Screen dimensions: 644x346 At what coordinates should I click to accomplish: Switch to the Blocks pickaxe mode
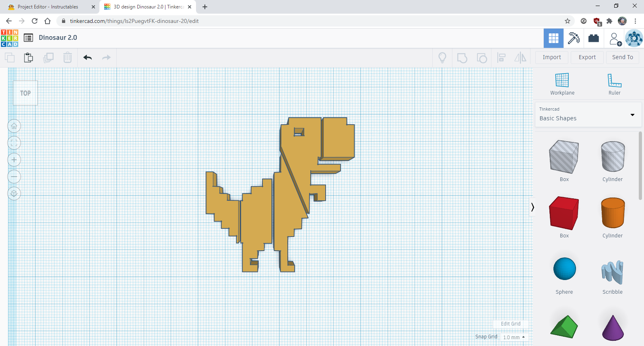[x=574, y=38]
